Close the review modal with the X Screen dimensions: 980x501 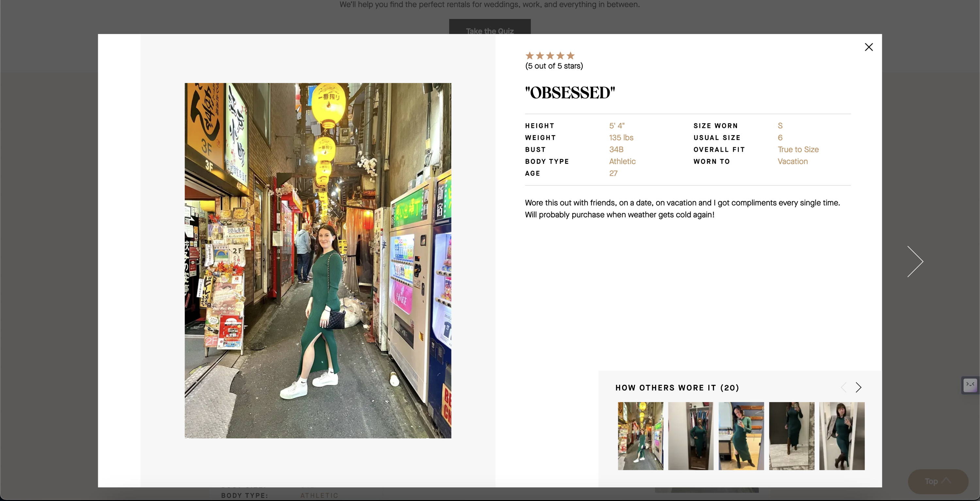click(869, 47)
